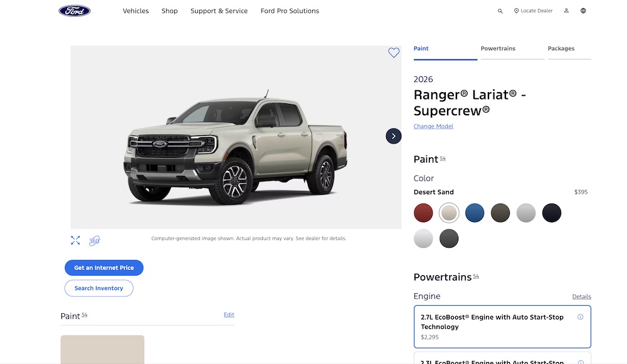
Task: Select the dark blue paint color
Action: tap(475, 213)
